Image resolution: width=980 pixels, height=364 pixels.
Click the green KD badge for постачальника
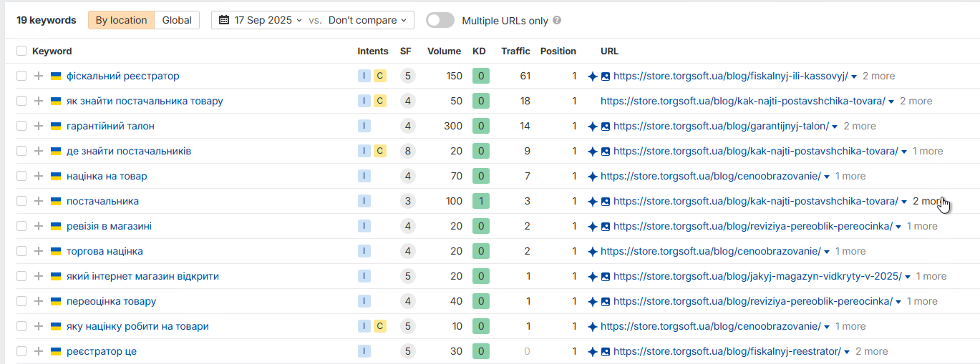click(x=480, y=201)
